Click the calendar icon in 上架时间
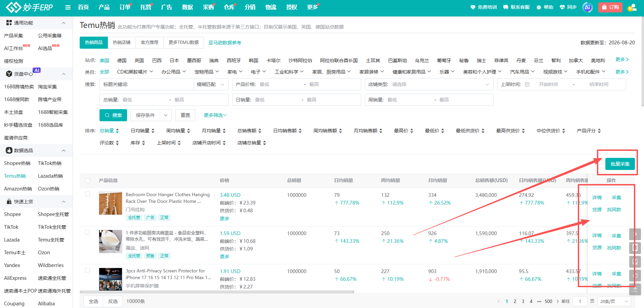 click(527, 84)
